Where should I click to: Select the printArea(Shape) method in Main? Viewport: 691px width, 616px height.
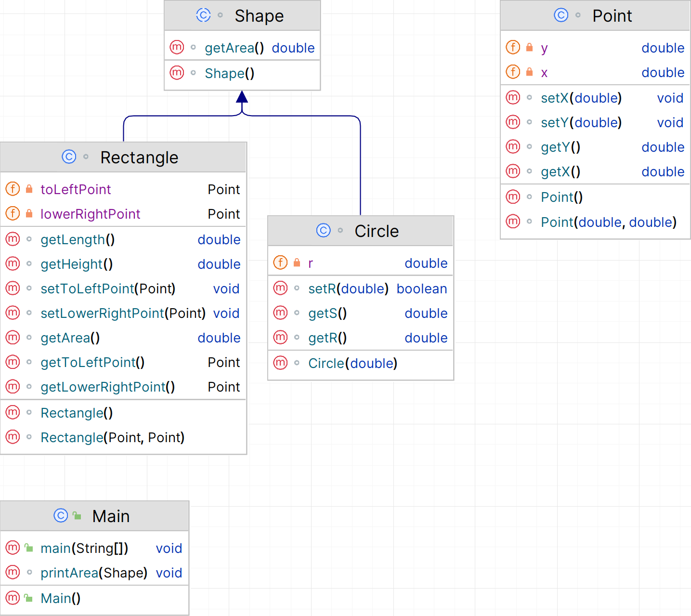94,573
